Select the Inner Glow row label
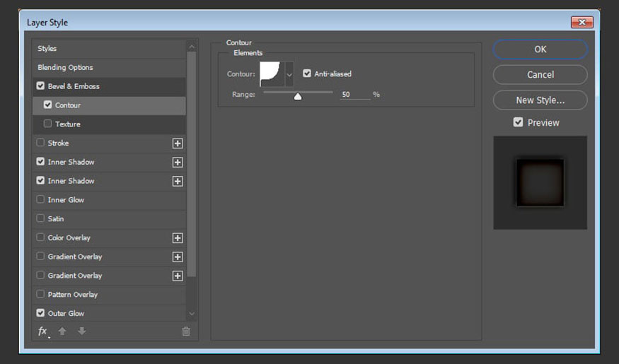This screenshot has width=619, height=364. (x=66, y=200)
